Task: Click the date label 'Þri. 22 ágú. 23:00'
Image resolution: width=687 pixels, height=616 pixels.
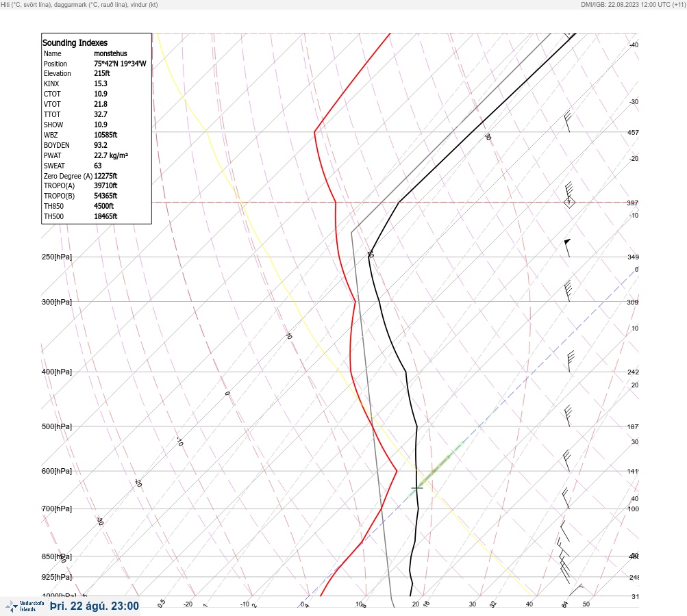Action: coord(95,606)
